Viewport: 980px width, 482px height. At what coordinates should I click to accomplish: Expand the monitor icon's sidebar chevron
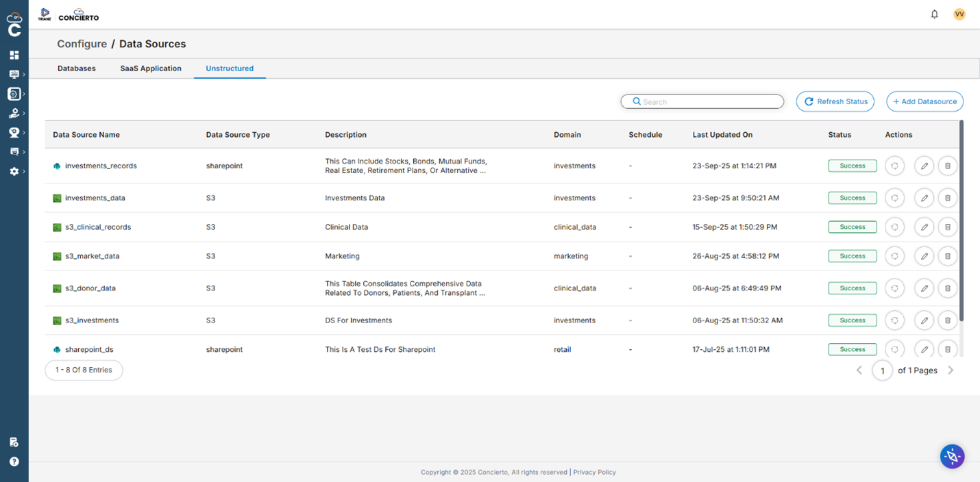click(25, 74)
